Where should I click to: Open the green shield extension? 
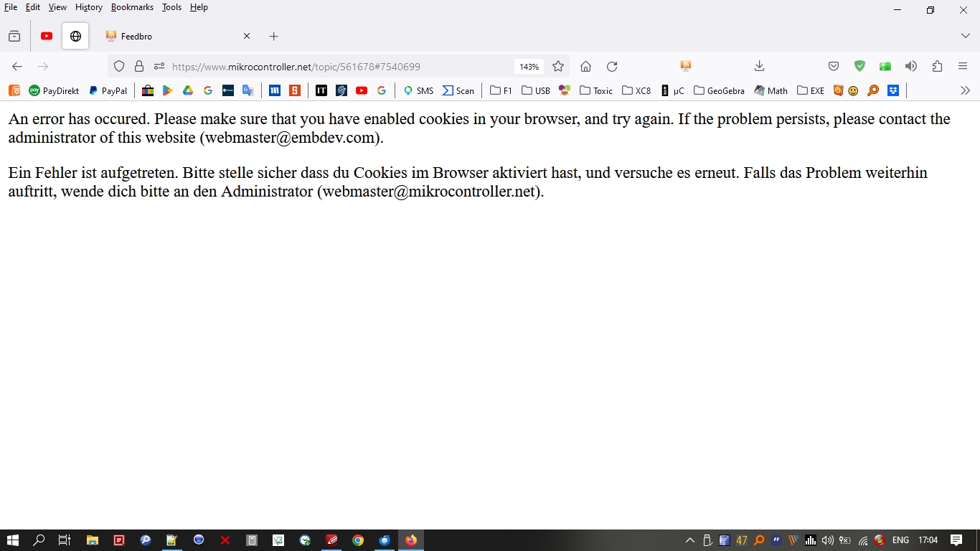point(859,66)
